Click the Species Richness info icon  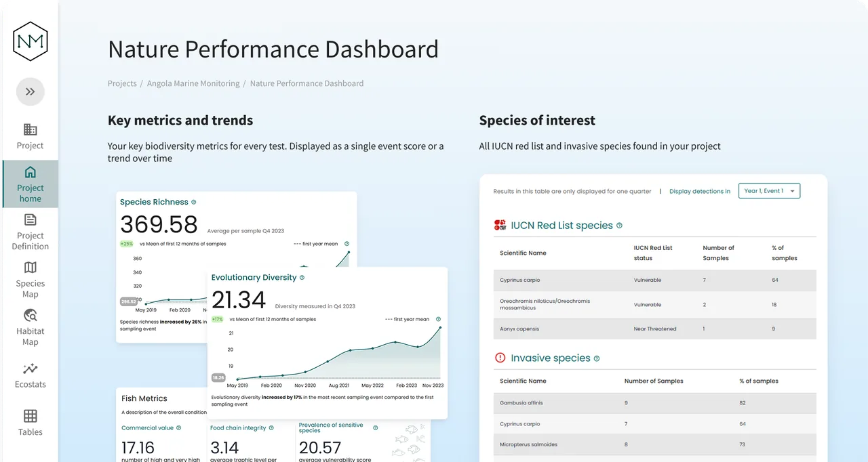(194, 202)
